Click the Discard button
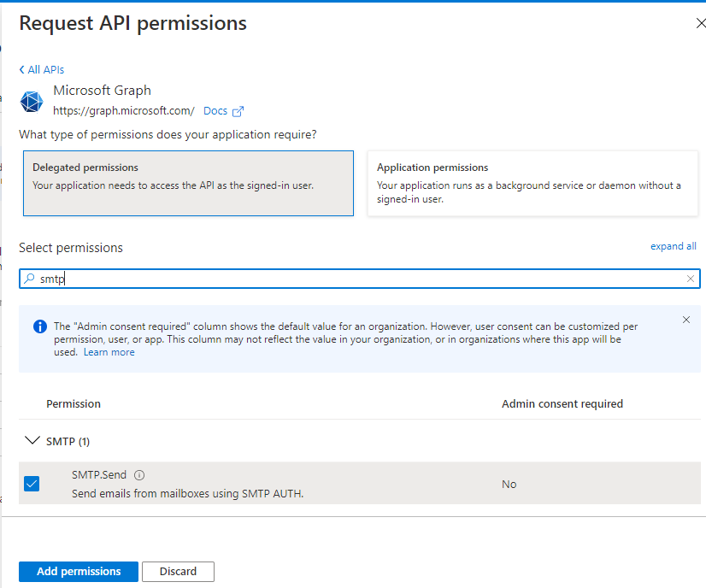This screenshot has width=706, height=588. pos(178,572)
